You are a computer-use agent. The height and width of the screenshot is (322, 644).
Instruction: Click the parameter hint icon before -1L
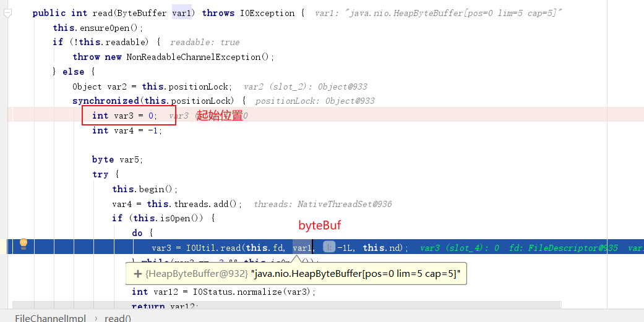click(329, 247)
